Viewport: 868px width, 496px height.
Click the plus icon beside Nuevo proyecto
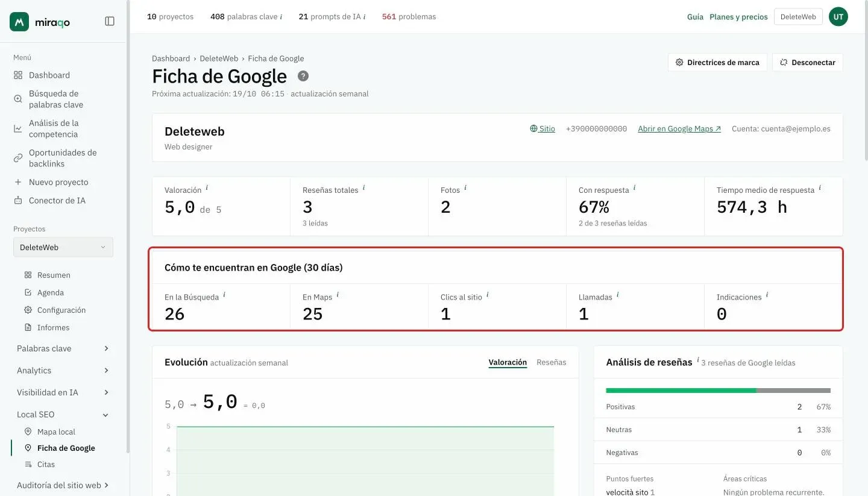click(18, 182)
